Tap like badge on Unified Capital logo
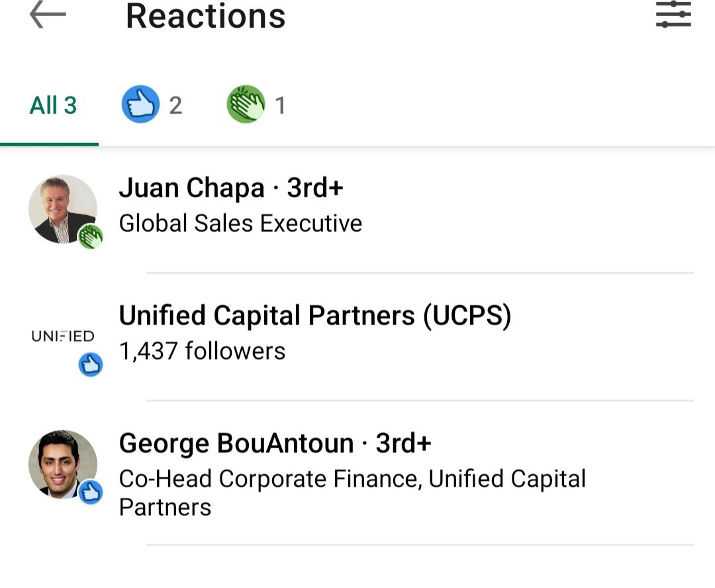This screenshot has height=588, width=715. (x=91, y=365)
